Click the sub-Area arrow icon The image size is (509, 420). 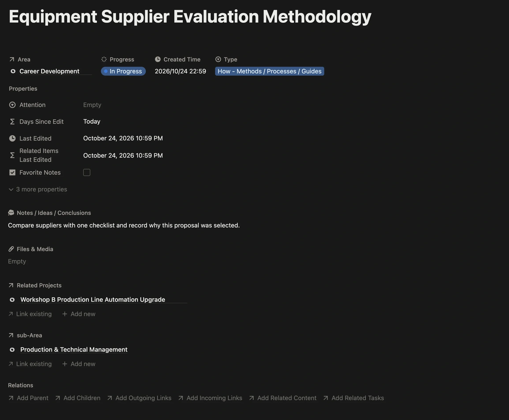pyautogui.click(x=11, y=335)
